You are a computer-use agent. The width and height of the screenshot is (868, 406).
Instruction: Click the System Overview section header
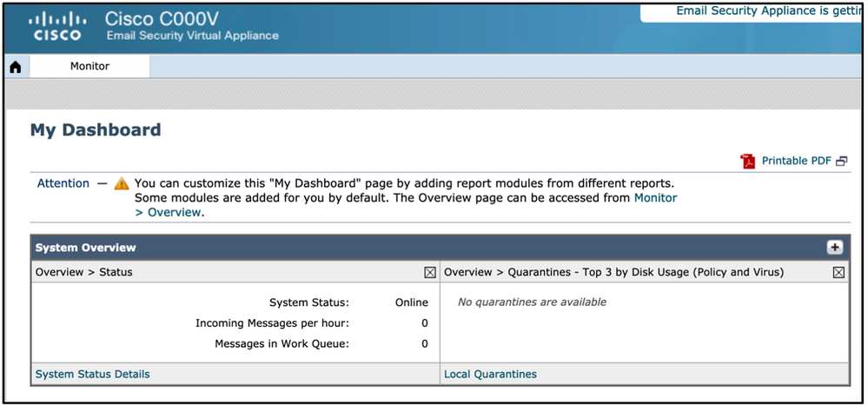(441, 248)
